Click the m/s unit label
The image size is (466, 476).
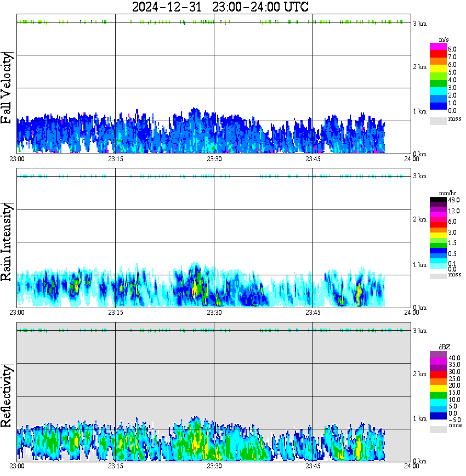(444, 39)
